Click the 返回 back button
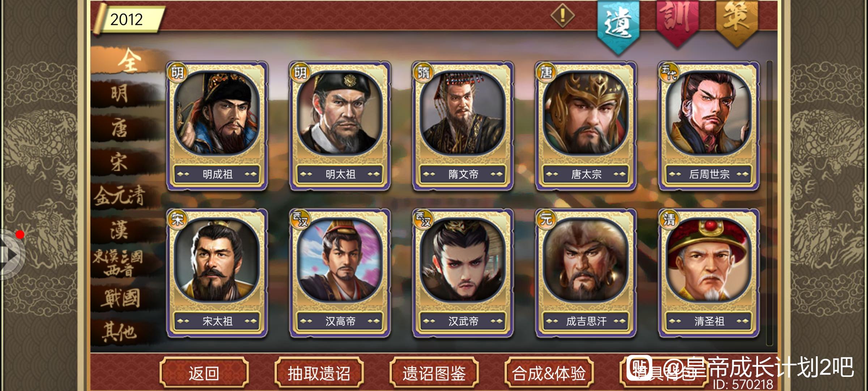The width and height of the screenshot is (868, 391). (204, 373)
